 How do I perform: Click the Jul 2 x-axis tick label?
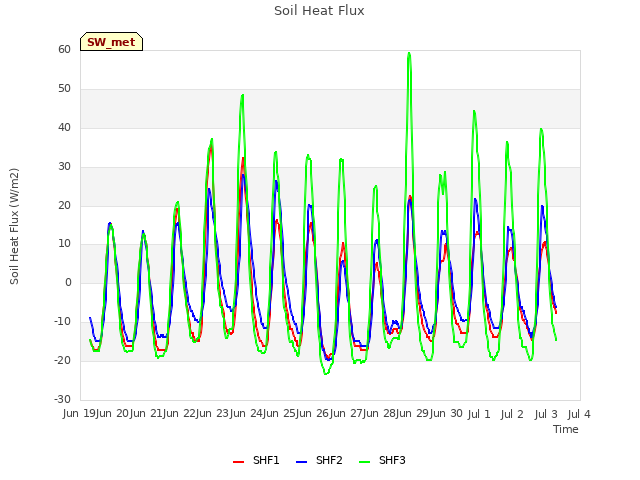pyautogui.click(x=512, y=414)
